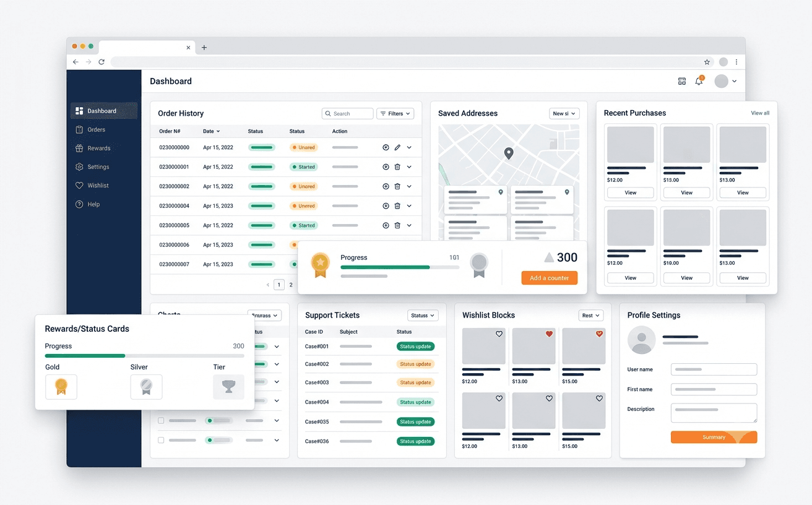The image size is (812, 505).
Task: Select the Gold badge in Rewards/Status Cards
Action: tap(61, 387)
